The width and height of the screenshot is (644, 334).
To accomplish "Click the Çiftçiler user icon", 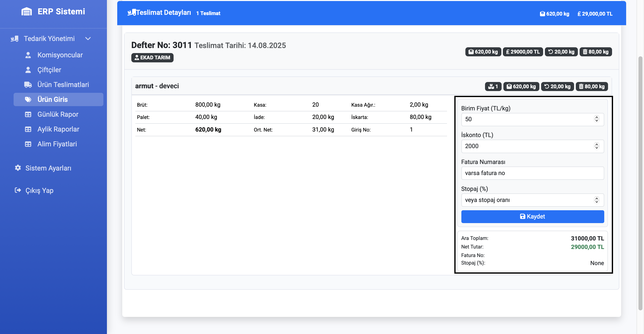I will (28, 70).
